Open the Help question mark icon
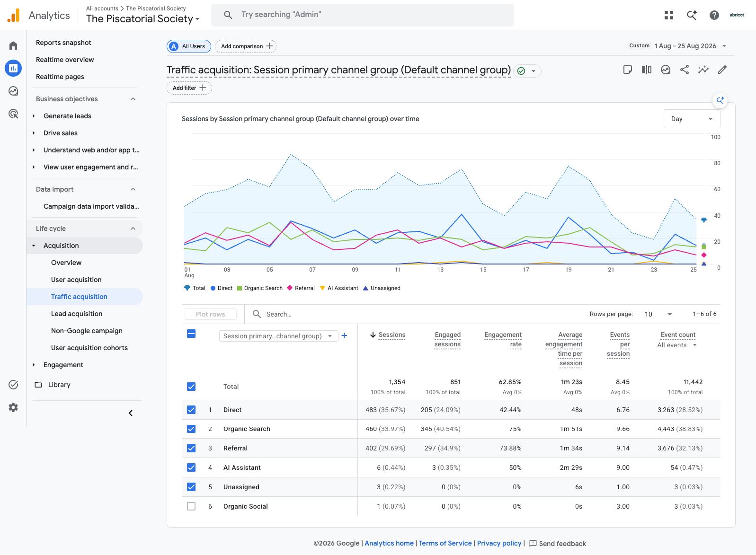Screen dimensions: 756x555 [x=714, y=15]
